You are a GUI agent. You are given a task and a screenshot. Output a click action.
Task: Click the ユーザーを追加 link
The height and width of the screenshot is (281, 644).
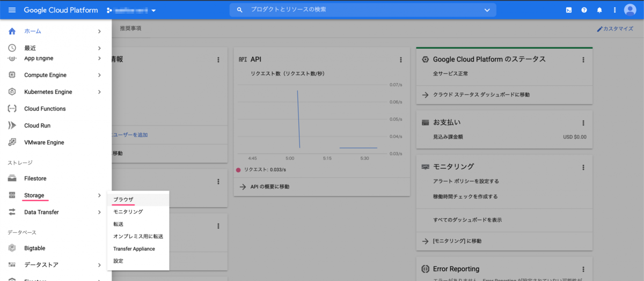coord(130,135)
